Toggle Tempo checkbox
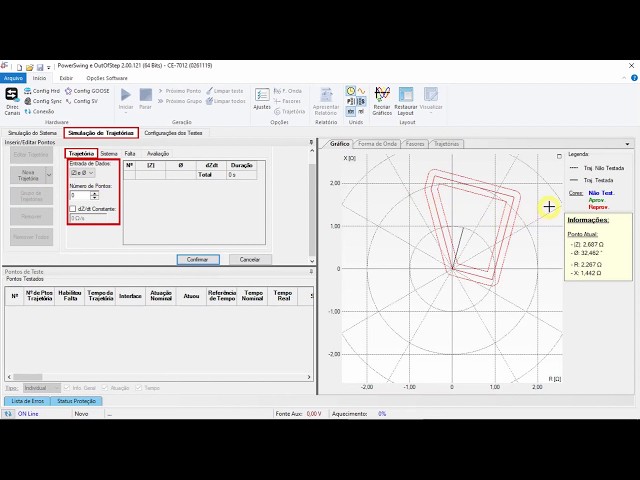This screenshot has height=480, width=640. point(138,388)
